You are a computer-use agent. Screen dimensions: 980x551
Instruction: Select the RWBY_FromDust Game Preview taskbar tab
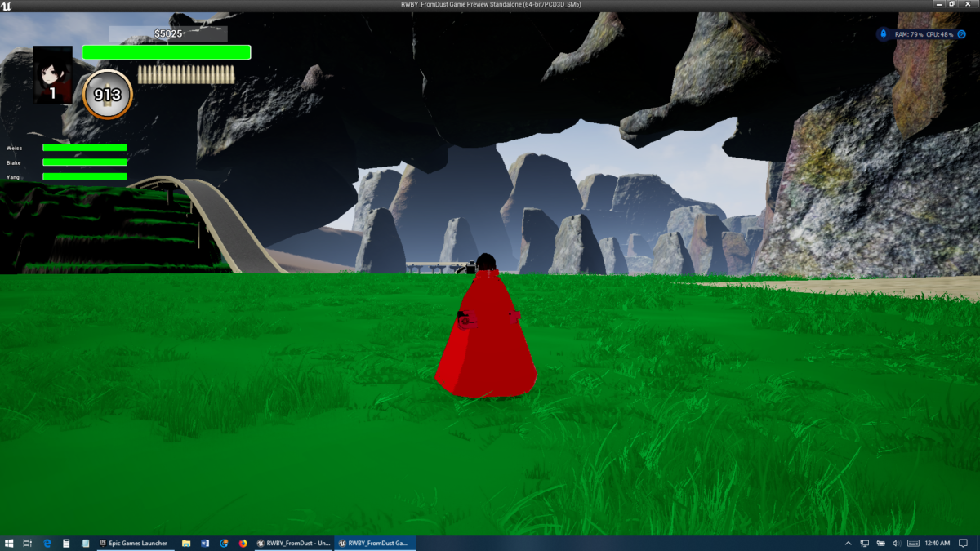pos(375,542)
